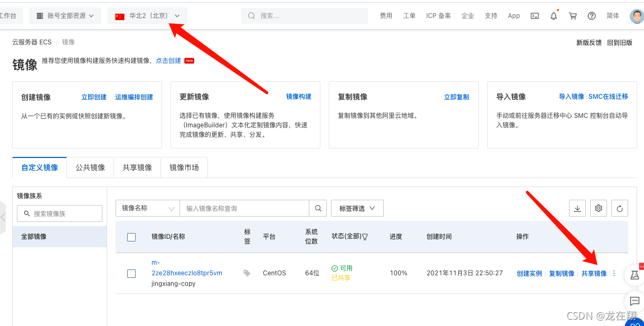Open user avatar profile menu
Screen dimensions: 644x326
[637, 16]
